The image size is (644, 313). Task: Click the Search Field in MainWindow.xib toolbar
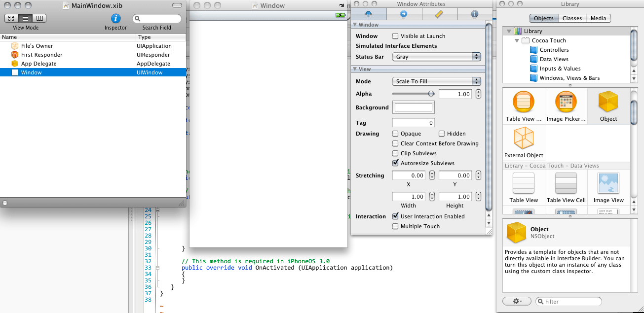click(156, 19)
